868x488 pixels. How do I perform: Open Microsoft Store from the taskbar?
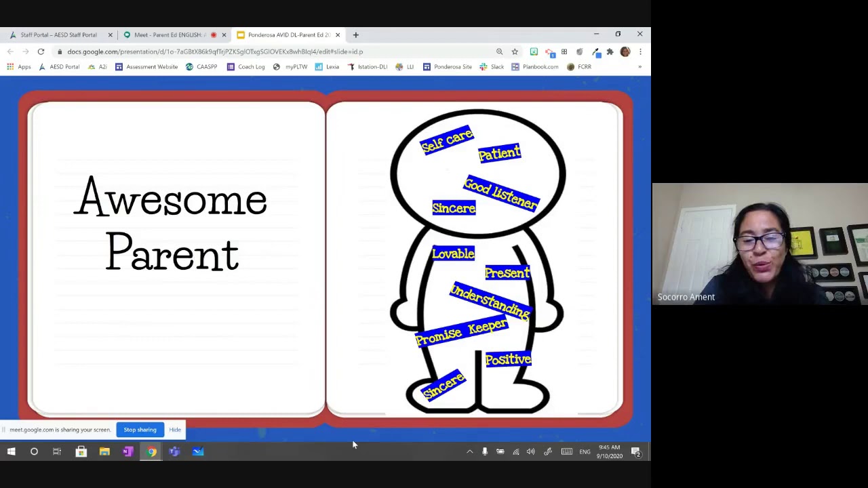pyautogui.click(x=81, y=452)
